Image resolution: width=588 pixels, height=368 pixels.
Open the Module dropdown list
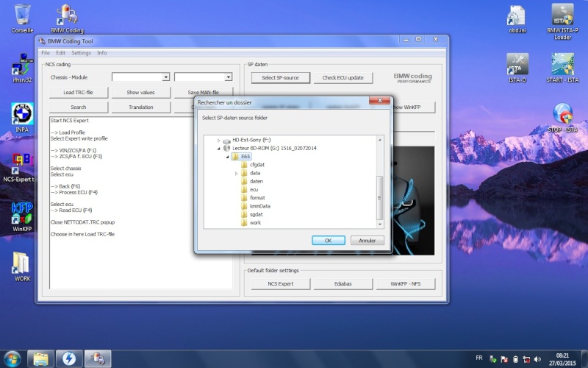click(228, 77)
